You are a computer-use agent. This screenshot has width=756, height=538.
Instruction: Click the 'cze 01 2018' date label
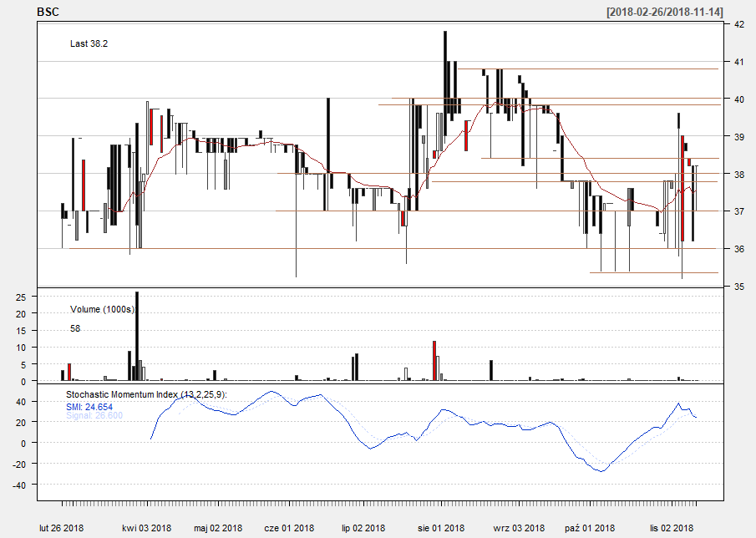[x=289, y=528]
